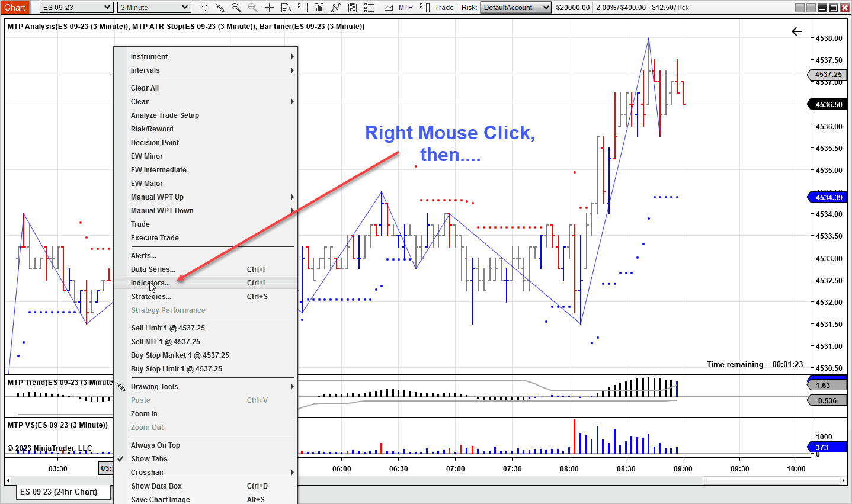Expand the DefaultAccount risk dropdown
This screenshot has height=504, width=852.
click(x=515, y=8)
